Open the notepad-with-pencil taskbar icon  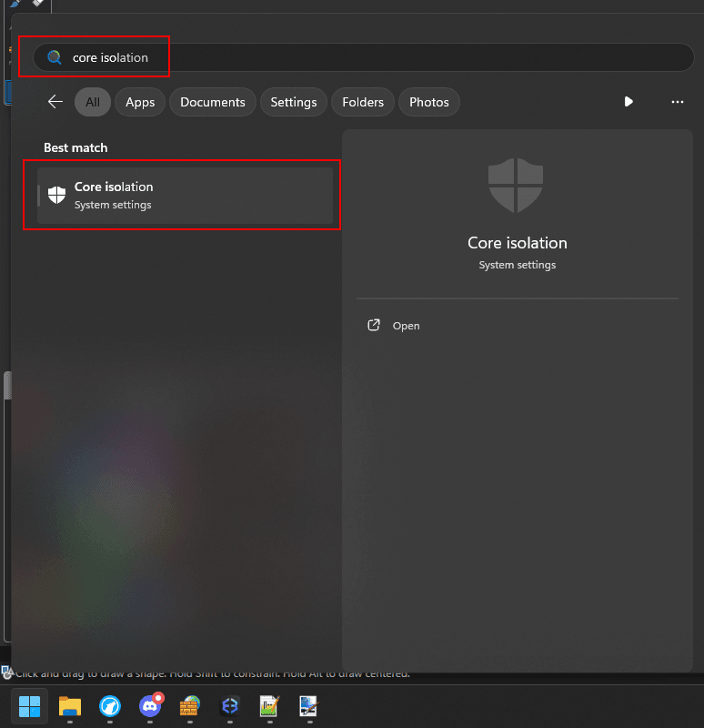(269, 706)
